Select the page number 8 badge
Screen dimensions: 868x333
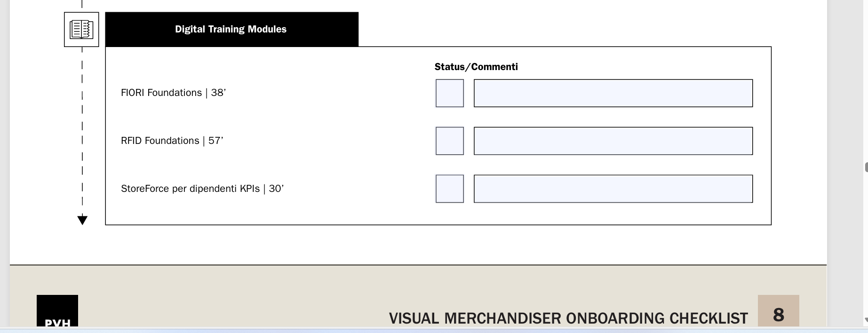coord(778,311)
